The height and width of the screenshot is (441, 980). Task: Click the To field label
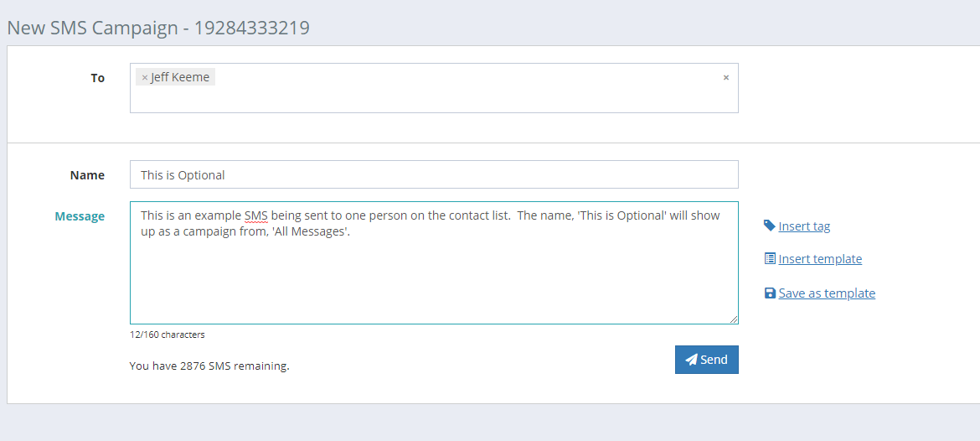tap(97, 78)
